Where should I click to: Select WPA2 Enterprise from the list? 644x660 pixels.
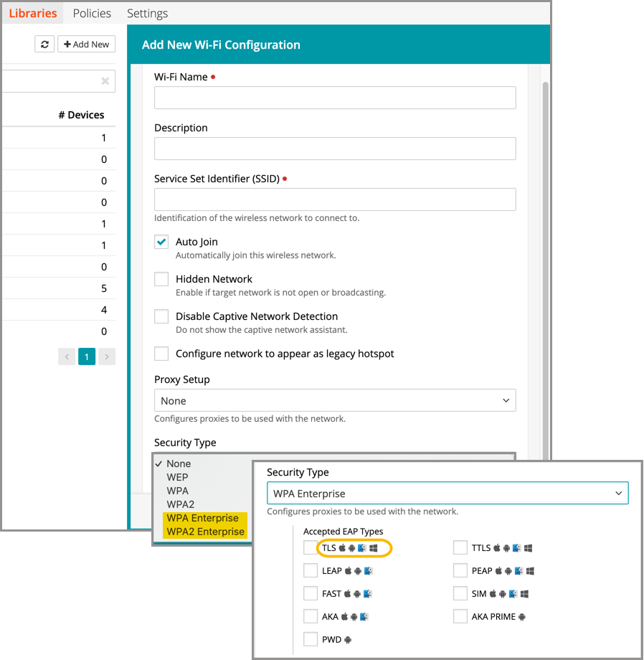tap(206, 532)
